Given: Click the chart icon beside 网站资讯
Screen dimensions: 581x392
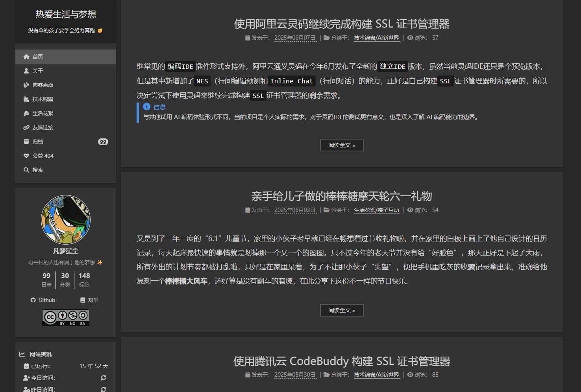Looking at the screenshot, I should click(22, 354).
